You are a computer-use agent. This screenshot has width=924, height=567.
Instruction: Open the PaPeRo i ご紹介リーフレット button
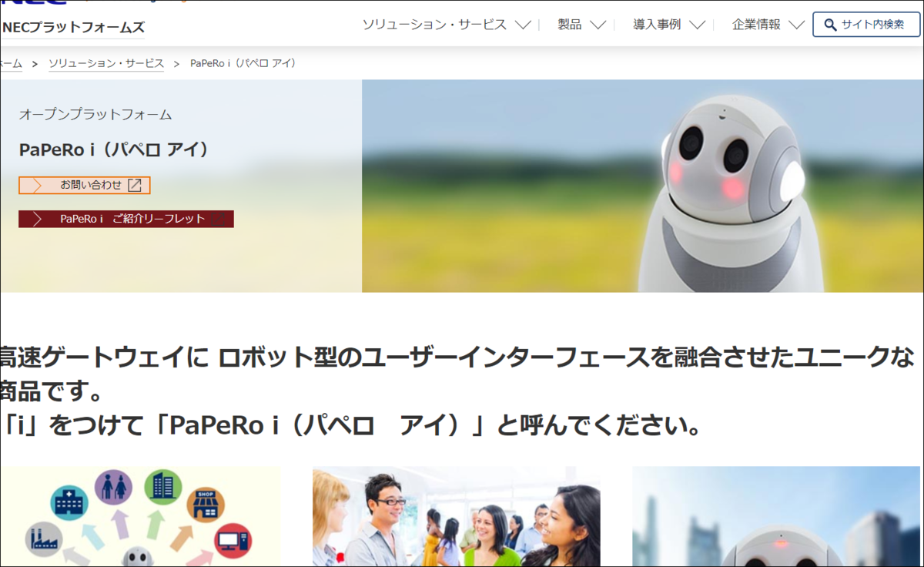pyautogui.click(x=126, y=219)
